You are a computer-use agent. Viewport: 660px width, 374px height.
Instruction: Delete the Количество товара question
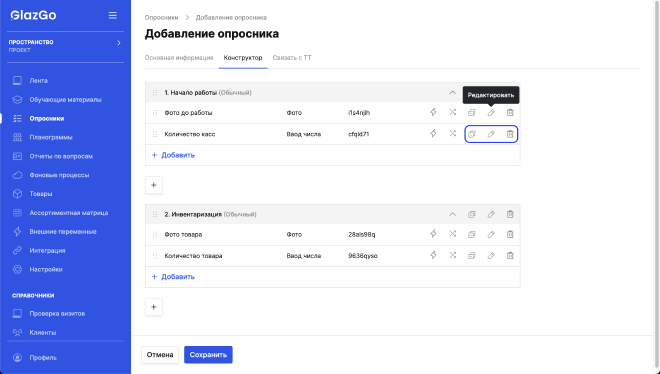(x=510, y=256)
